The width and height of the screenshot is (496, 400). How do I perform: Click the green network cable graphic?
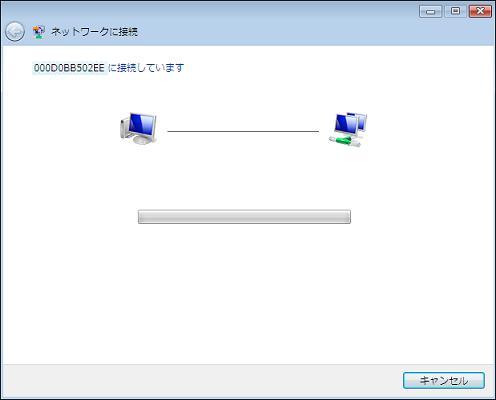tap(343, 141)
